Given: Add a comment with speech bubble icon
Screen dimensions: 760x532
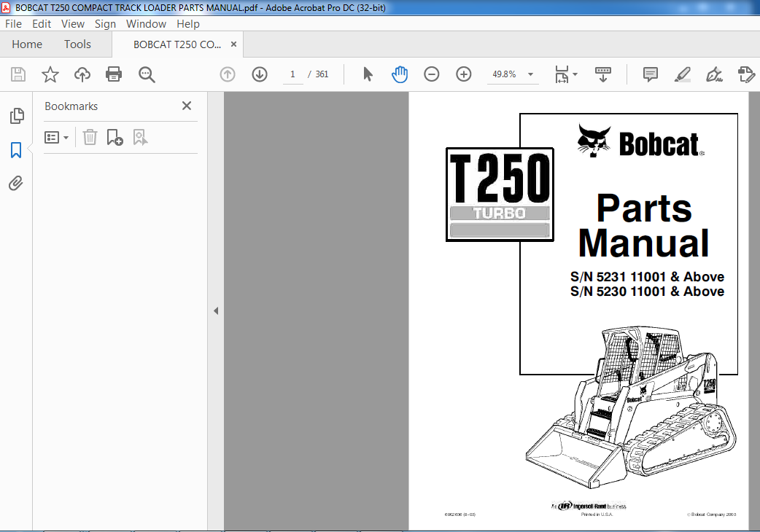Looking at the screenshot, I should [x=650, y=74].
